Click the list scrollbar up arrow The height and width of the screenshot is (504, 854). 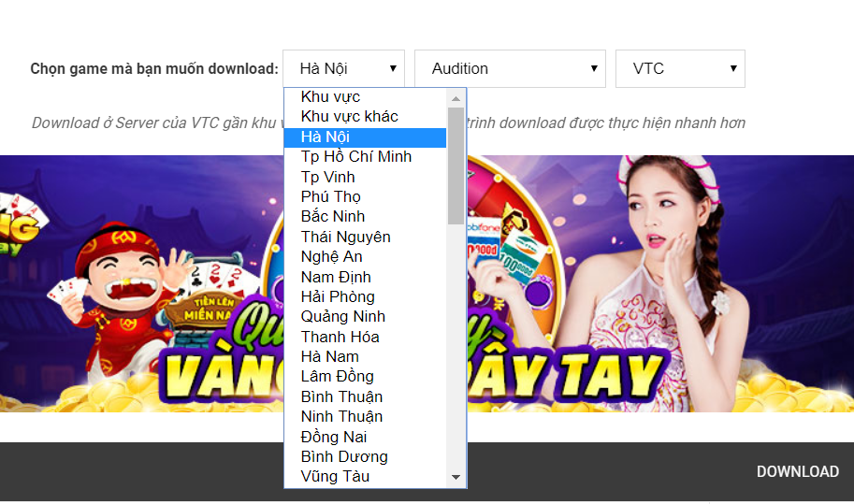[456, 98]
